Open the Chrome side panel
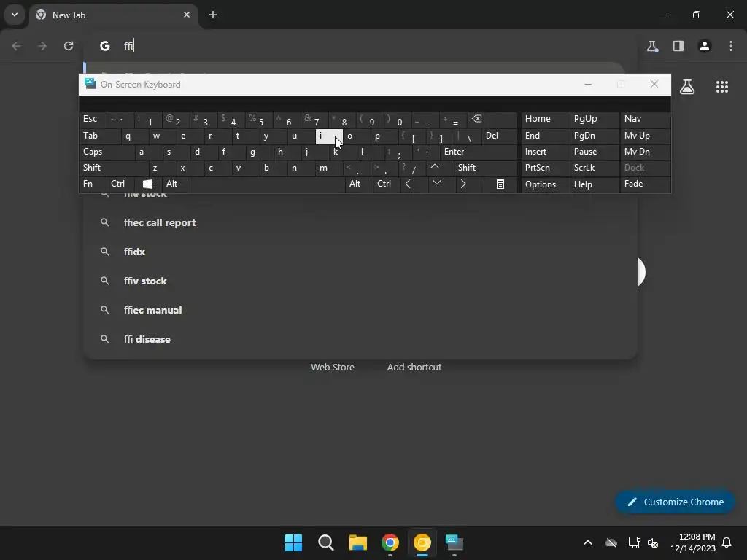This screenshot has height=560, width=747. tap(678, 46)
